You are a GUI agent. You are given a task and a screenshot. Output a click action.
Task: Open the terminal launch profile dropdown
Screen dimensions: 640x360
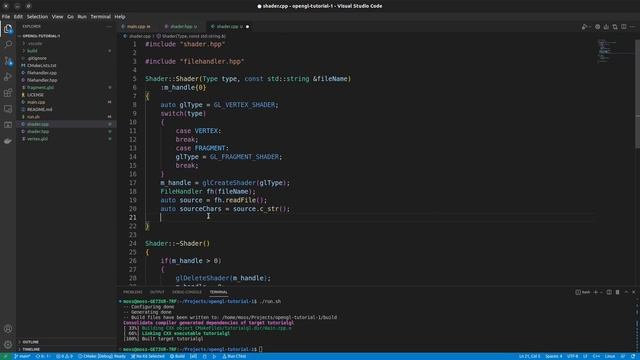(601, 292)
